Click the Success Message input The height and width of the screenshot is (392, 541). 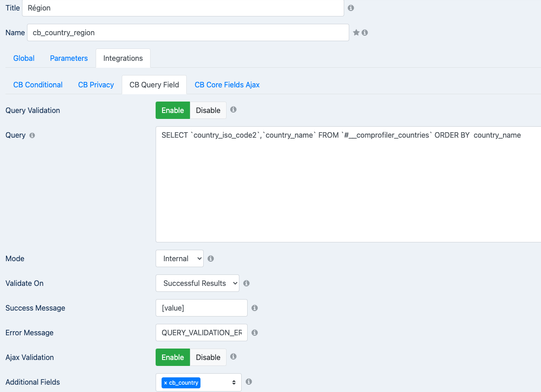201,308
